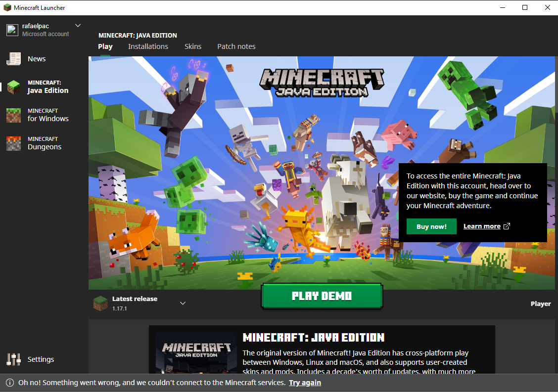Expand the rafaelpac account menu chevron
Viewport: 558px width, 392px height.
click(78, 26)
